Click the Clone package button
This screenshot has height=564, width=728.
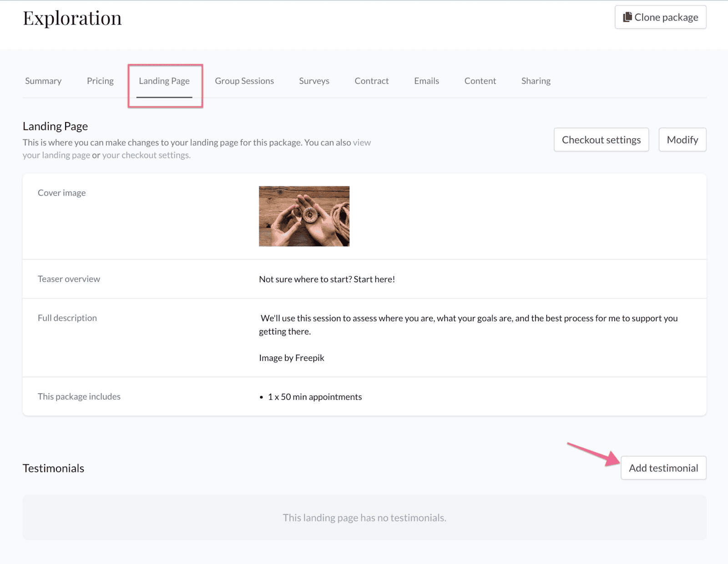[660, 17]
